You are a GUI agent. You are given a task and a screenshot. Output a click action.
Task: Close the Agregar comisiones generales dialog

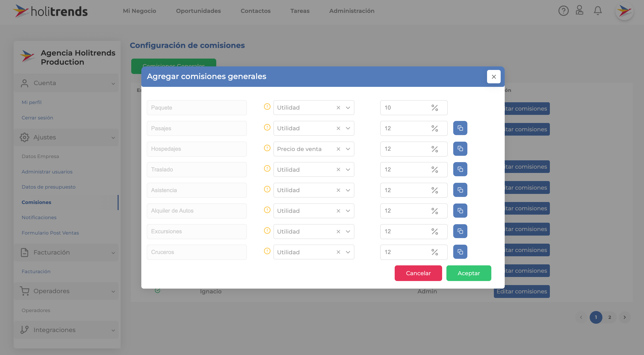coord(494,77)
